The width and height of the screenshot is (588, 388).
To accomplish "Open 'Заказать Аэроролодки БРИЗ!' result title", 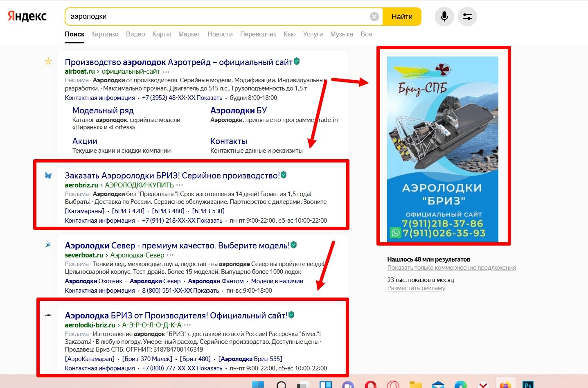I will click(x=172, y=176).
